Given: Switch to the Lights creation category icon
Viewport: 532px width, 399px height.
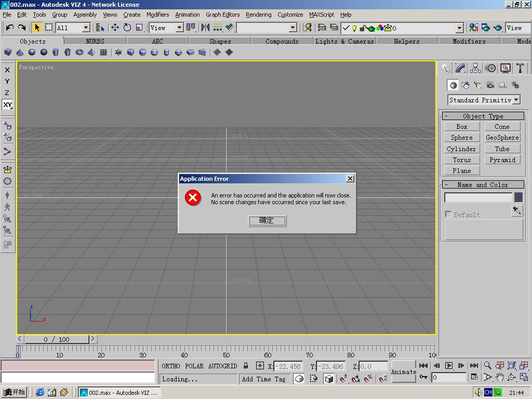Looking at the screenshot, I should [x=478, y=85].
